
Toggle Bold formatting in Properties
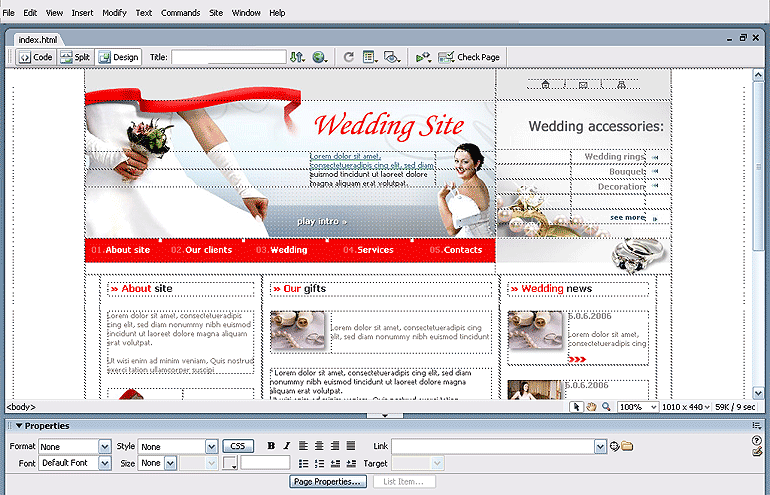tap(271, 446)
